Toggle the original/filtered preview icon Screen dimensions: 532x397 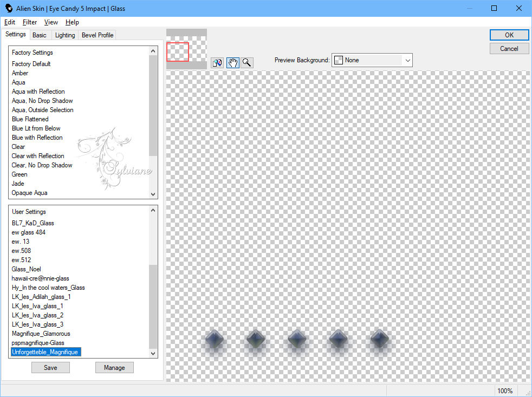tap(217, 63)
